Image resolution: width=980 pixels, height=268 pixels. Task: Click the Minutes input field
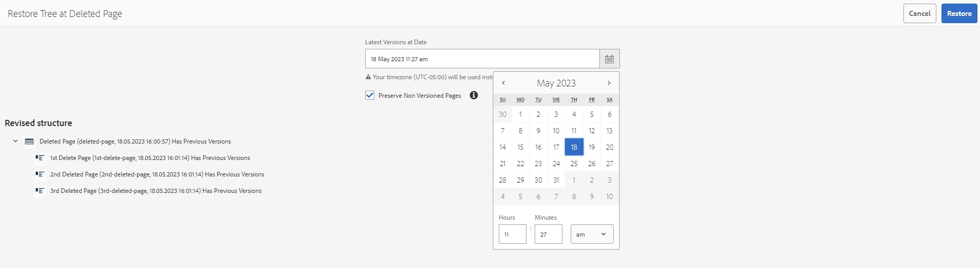549,234
